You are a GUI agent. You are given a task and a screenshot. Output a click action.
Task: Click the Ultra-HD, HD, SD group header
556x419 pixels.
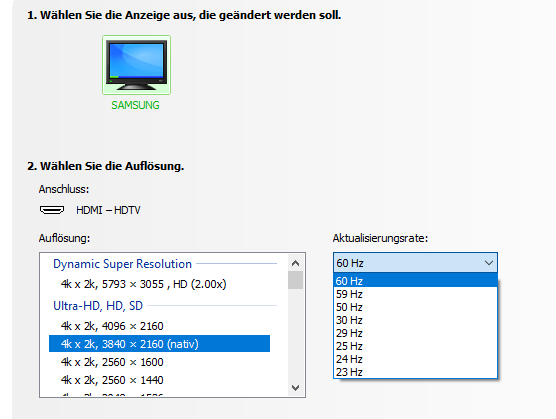point(98,306)
